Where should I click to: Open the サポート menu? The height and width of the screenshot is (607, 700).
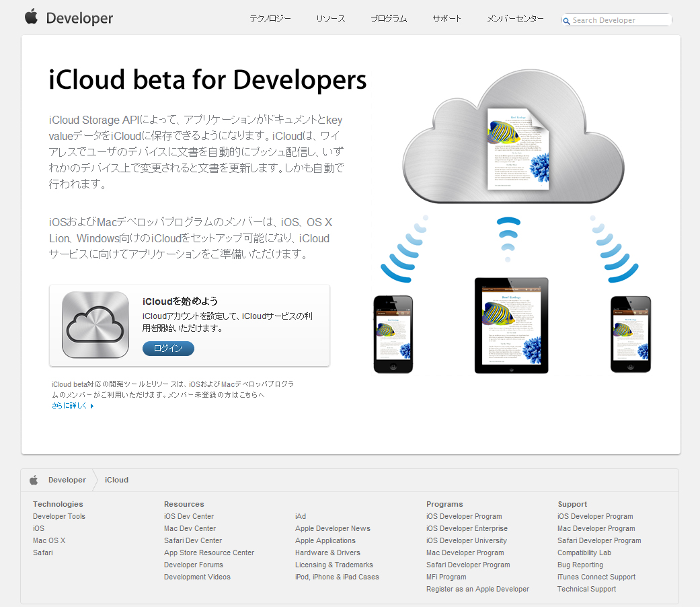447,19
